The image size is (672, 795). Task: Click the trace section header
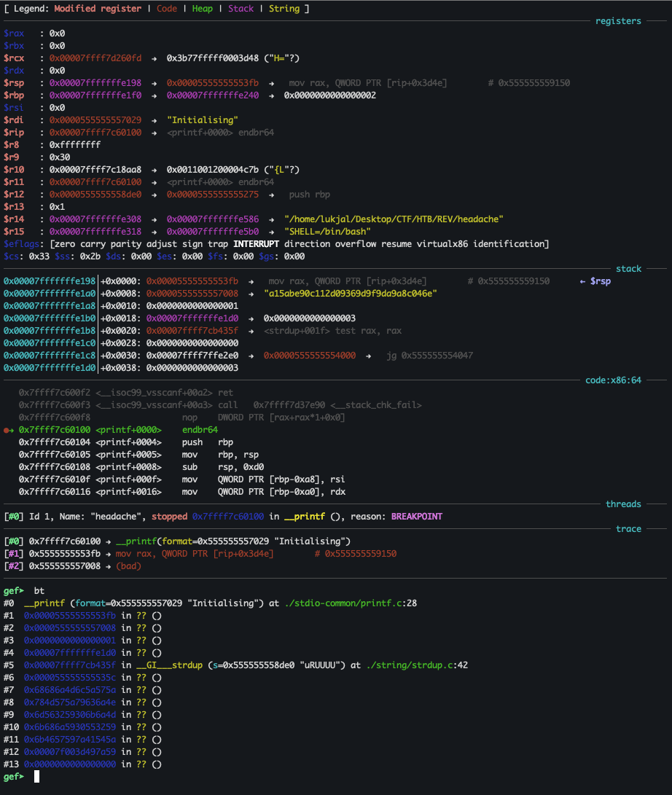[628, 529]
